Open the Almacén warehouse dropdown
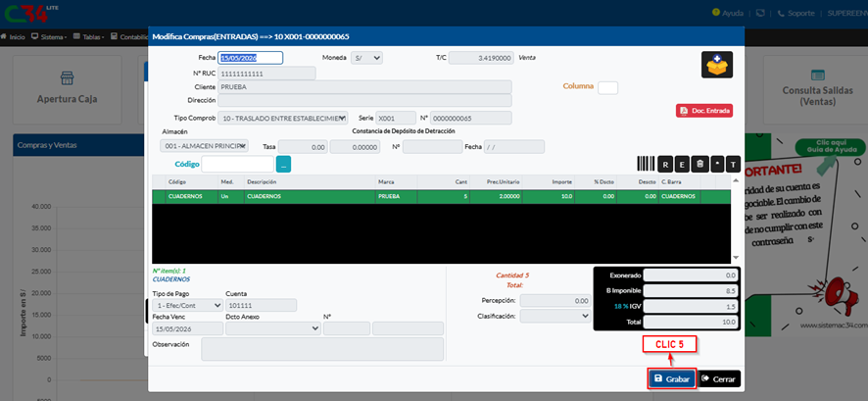This screenshot has height=401, width=868. 205,146
